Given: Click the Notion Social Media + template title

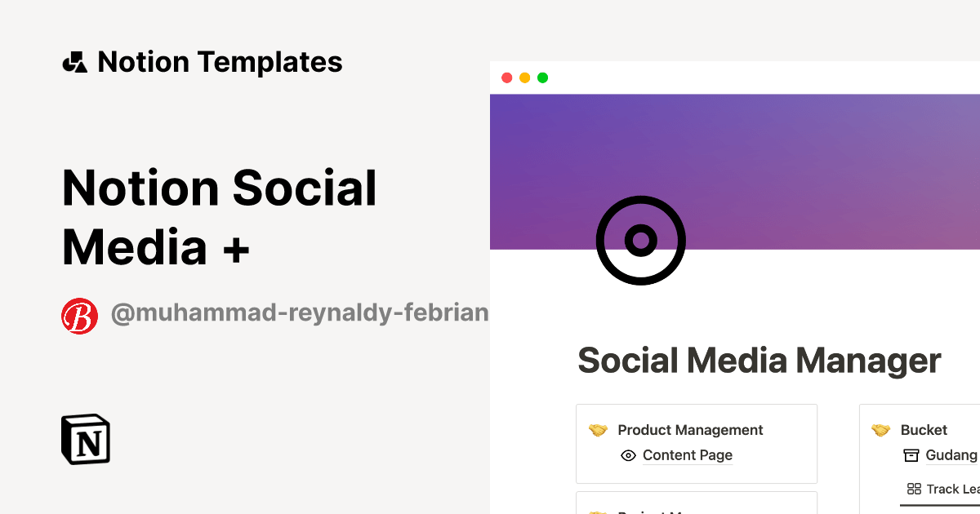Looking at the screenshot, I should coord(220,217).
